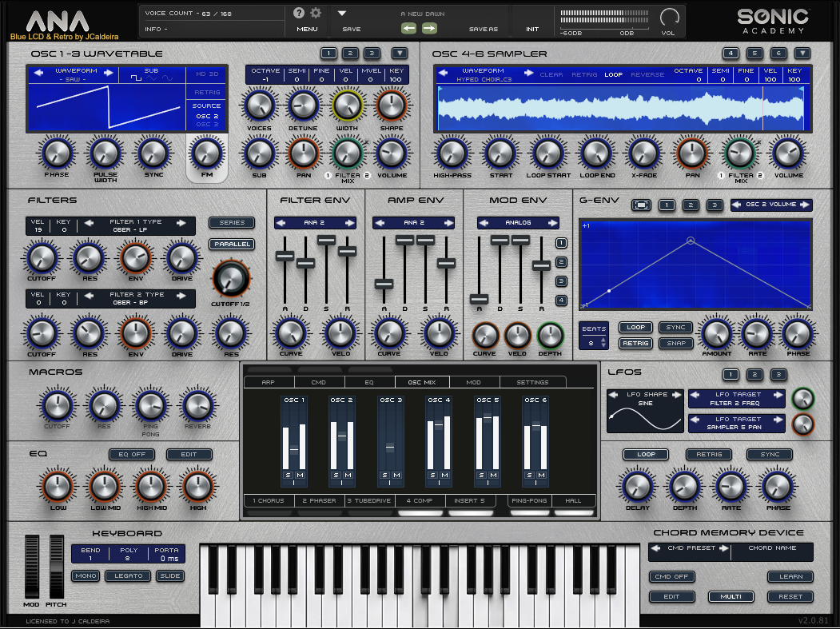Toggle LFO Retrig button
This screenshot has height=629, width=840.
(x=709, y=454)
